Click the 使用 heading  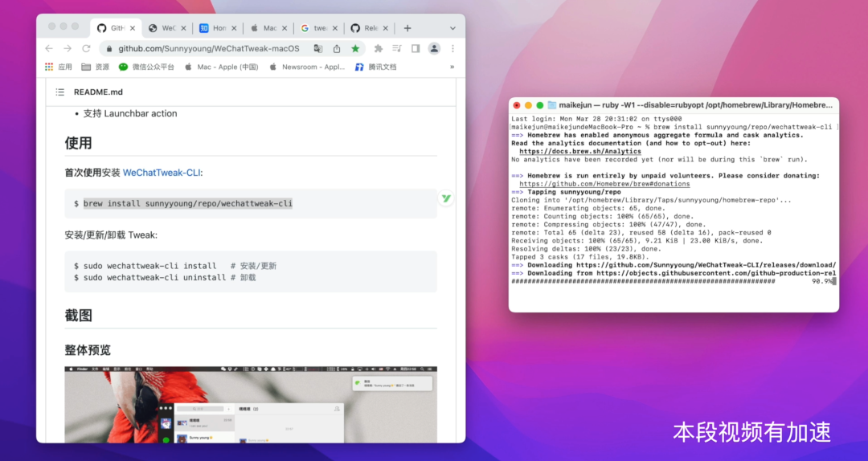[x=78, y=143]
